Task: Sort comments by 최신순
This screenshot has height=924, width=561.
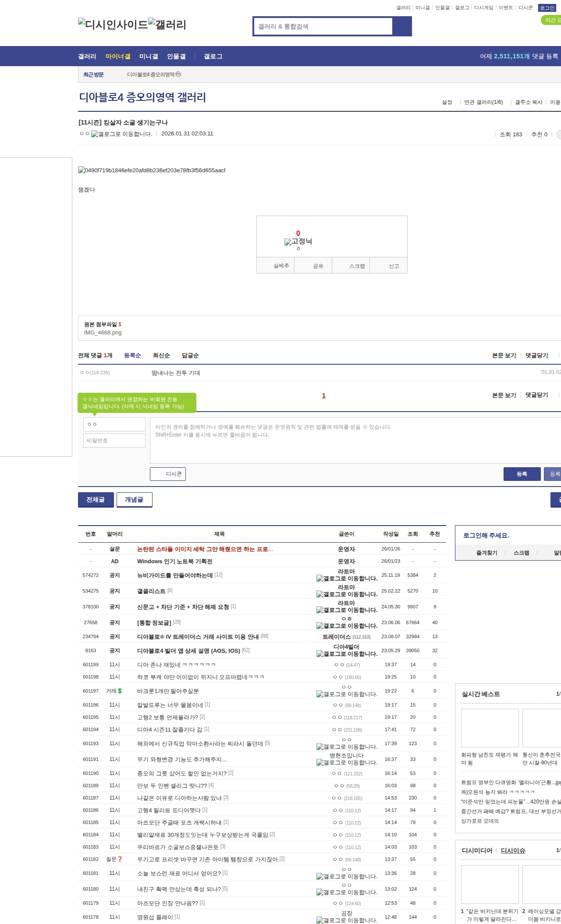Action: point(161,355)
